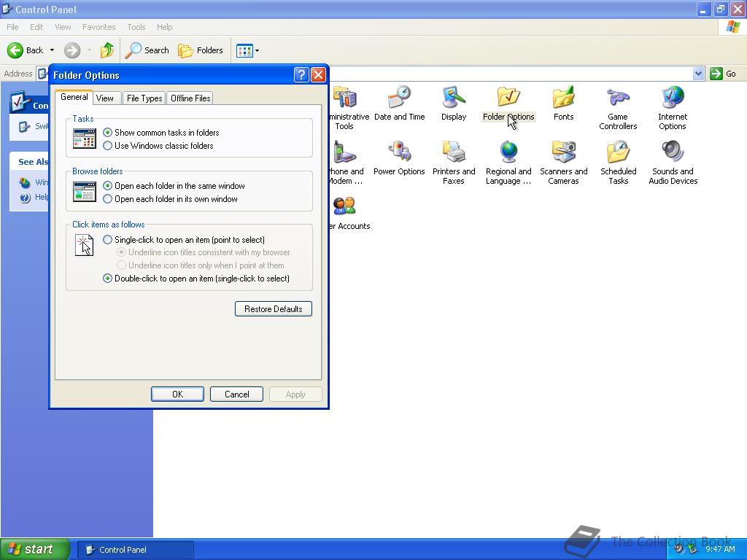Viewport: 747px width, 560px height.
Task: Open the Game Controllers icon
Action: pos(618,109)
